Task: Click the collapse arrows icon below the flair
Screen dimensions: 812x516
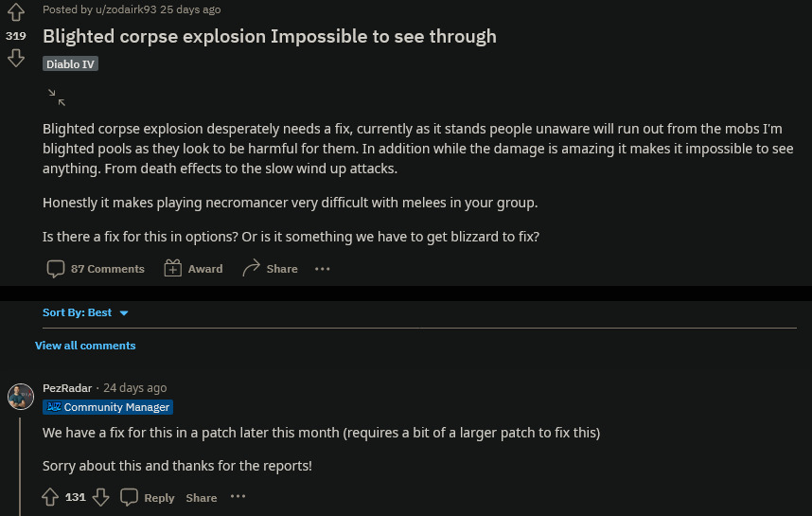Action: coord(57,97)
